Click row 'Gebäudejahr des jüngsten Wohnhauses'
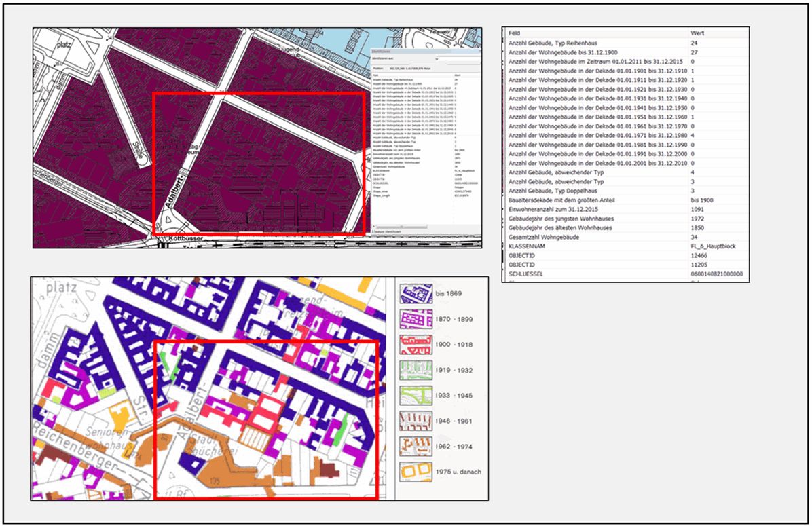 click(x=625, y=219)
